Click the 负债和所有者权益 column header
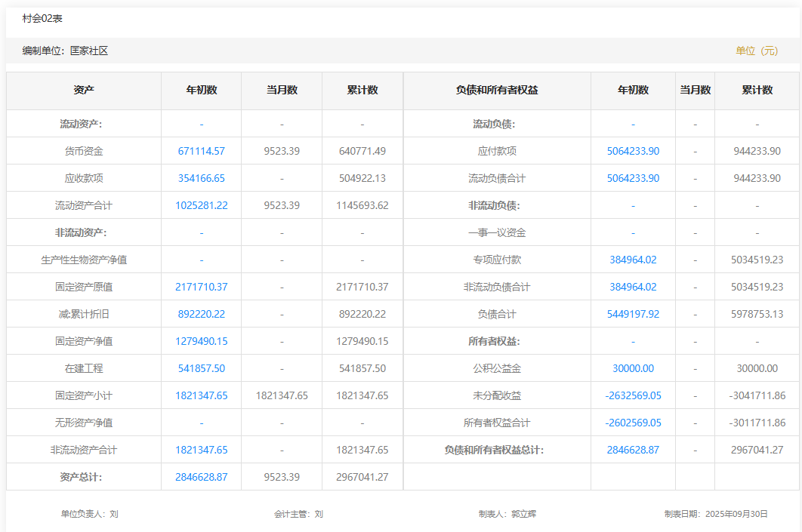 click(x=497, y=90)
